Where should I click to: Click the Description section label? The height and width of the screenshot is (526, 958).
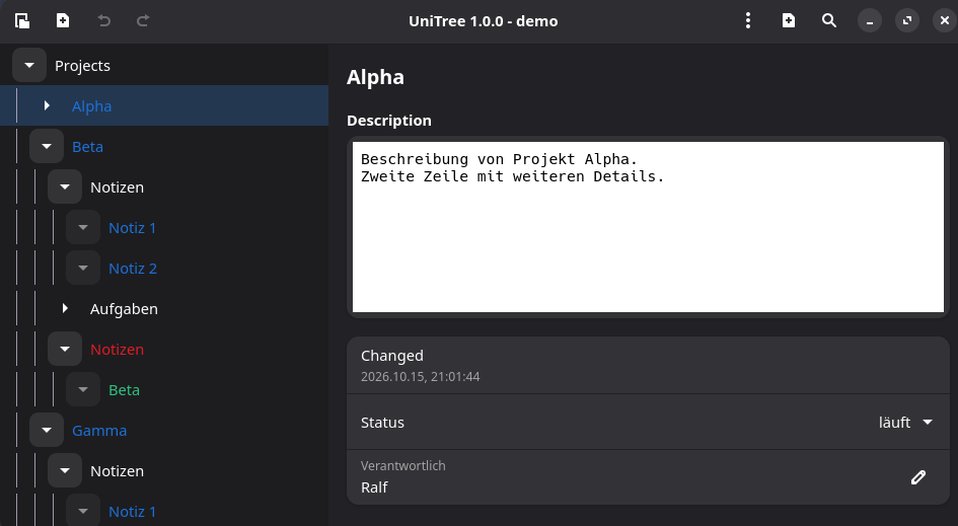click(389, 120)
